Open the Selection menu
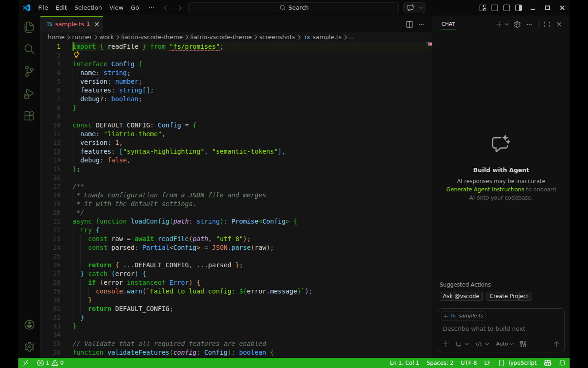 pyautogui.click(x=88, y=7)
